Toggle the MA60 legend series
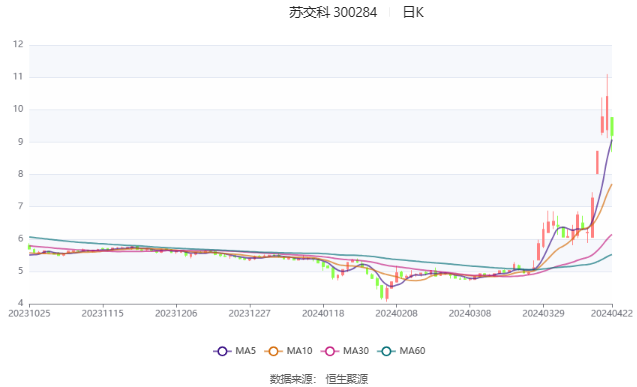 401,351
